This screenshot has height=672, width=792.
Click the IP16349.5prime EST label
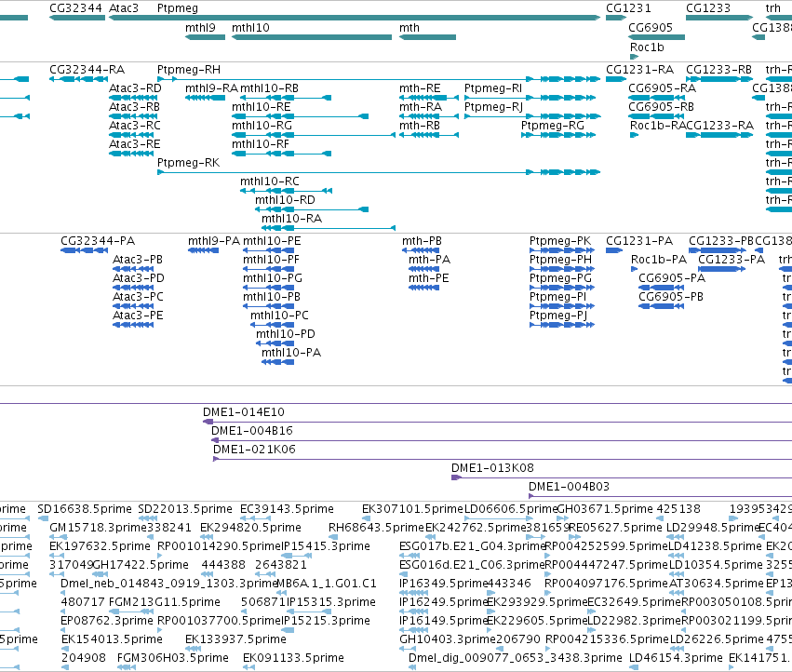coord(442,584)
